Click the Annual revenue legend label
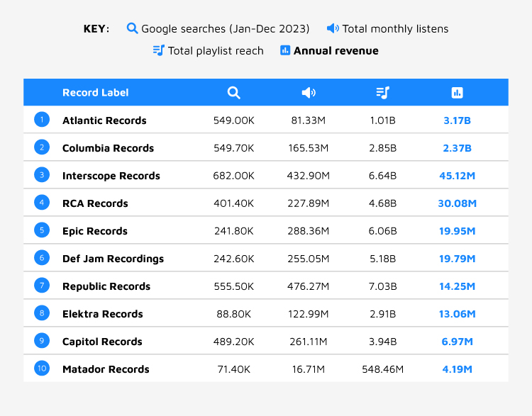The image size is (532, 416). [x=336, y=51]
